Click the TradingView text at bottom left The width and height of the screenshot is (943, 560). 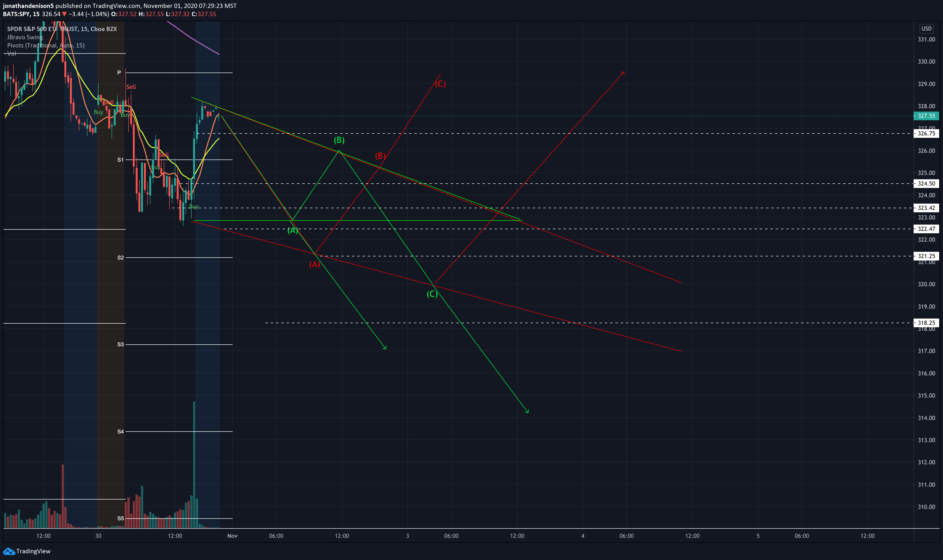point(33,551)
